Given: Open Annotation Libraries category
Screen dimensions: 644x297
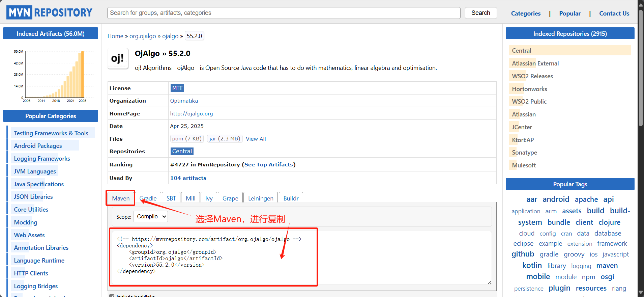Looking at the screenshot, I should click(41, 248).
